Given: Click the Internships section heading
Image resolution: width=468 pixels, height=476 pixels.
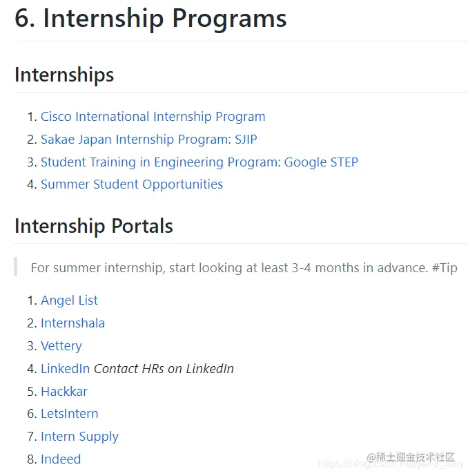Looking at the screenshot, I should pyautogui.click(x=64, y=75).
